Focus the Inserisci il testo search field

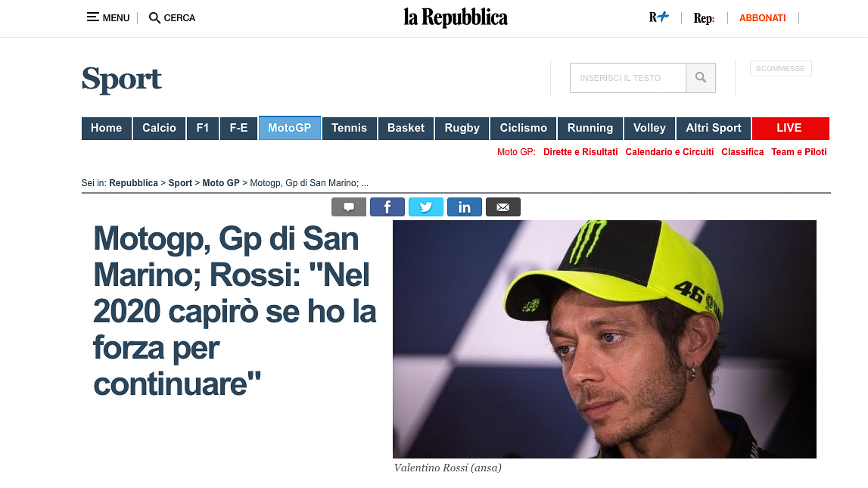coord(628,78)
